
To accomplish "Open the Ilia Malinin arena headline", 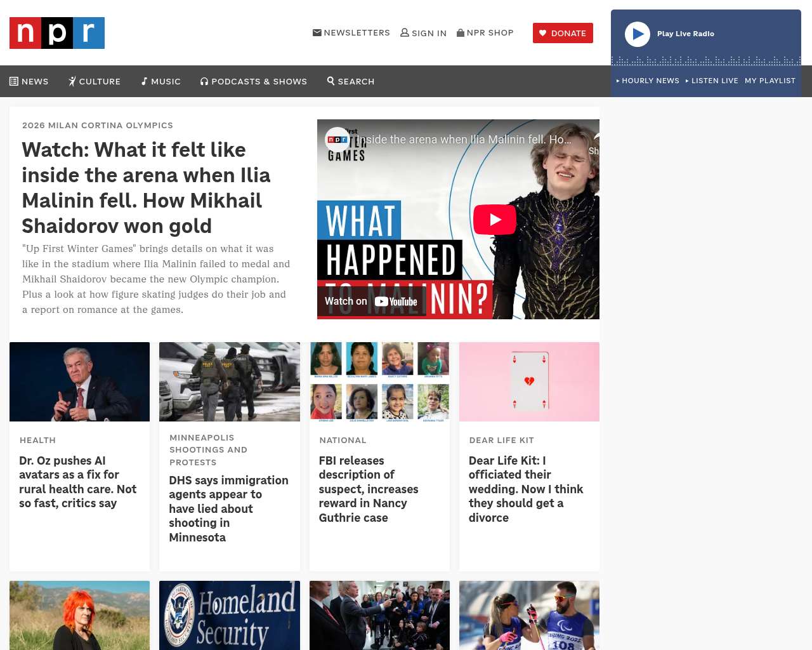I will pyautogui.click(x=146, y=187).
